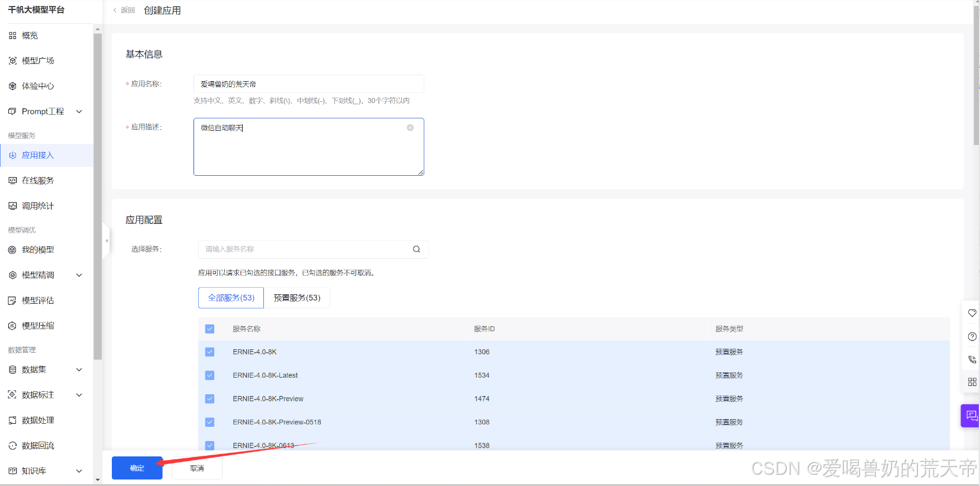Toggle the ERNIE-4.0-8K-Preview checkbox
The height and width of the screenshot is (486, 980).
[209, 399]
